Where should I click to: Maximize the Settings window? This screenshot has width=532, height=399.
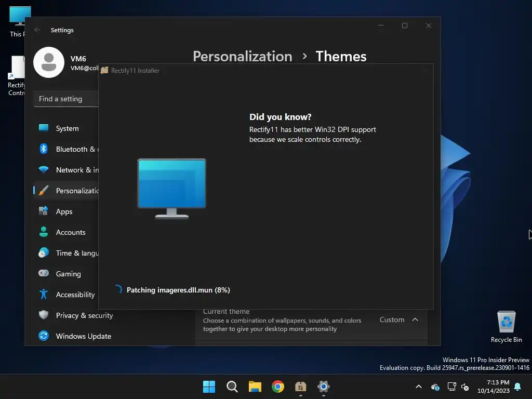point(404,25)
